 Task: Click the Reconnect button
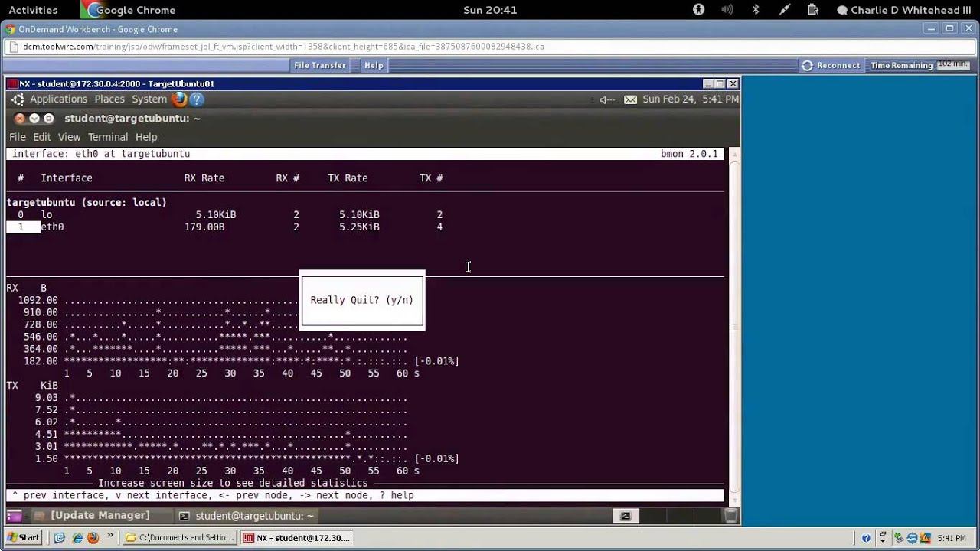(831, 65)
